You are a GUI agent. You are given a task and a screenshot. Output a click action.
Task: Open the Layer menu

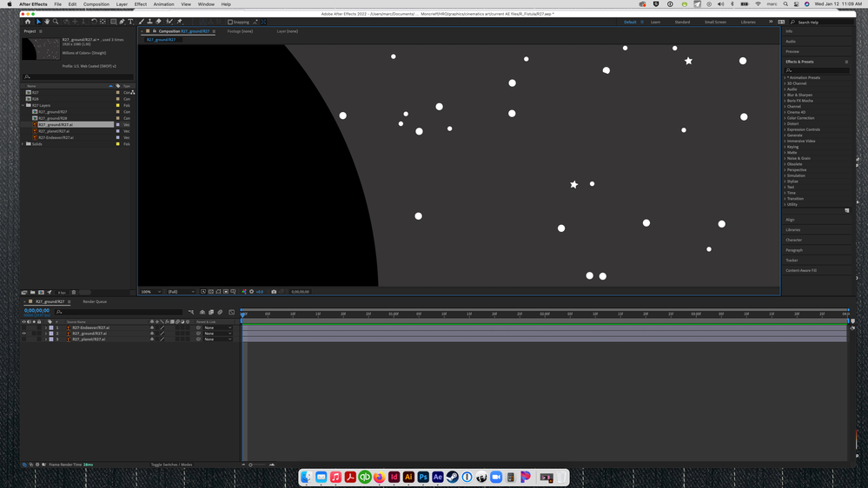coord(122,3)
